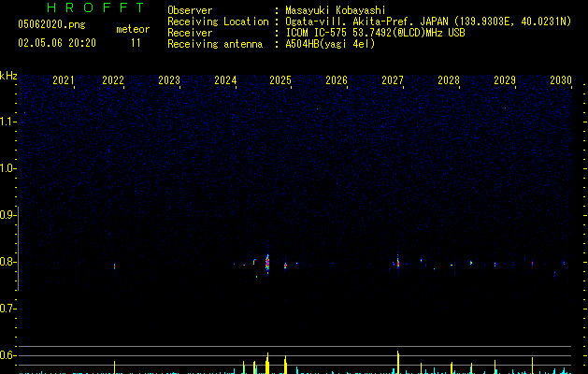Viewport: 588px width, 374px height.
Task: Click the receiver value ICOM IC-575 53.7492 MHz USB
Action: coord(375,33)
